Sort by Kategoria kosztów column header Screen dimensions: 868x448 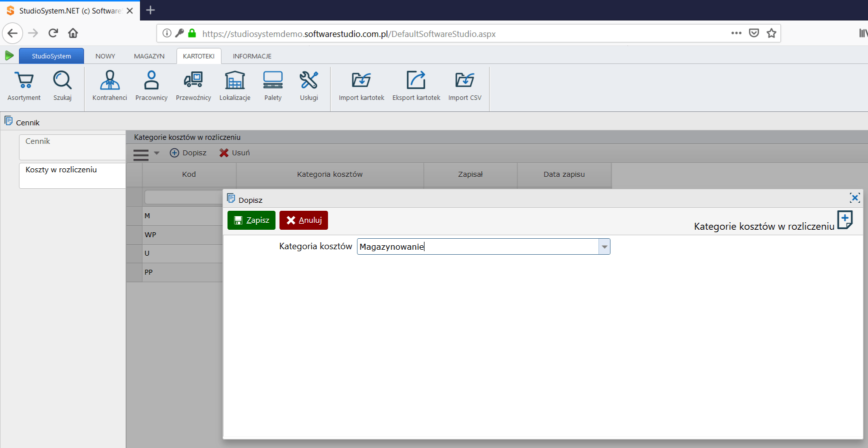pyautogui.click(x=330, y=174)
